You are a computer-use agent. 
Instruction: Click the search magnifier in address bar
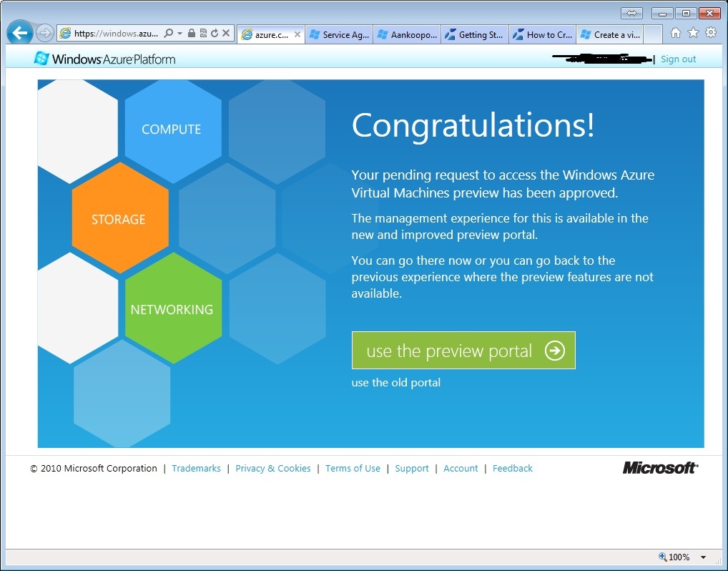pyautogui.click(x=169, y=33)
